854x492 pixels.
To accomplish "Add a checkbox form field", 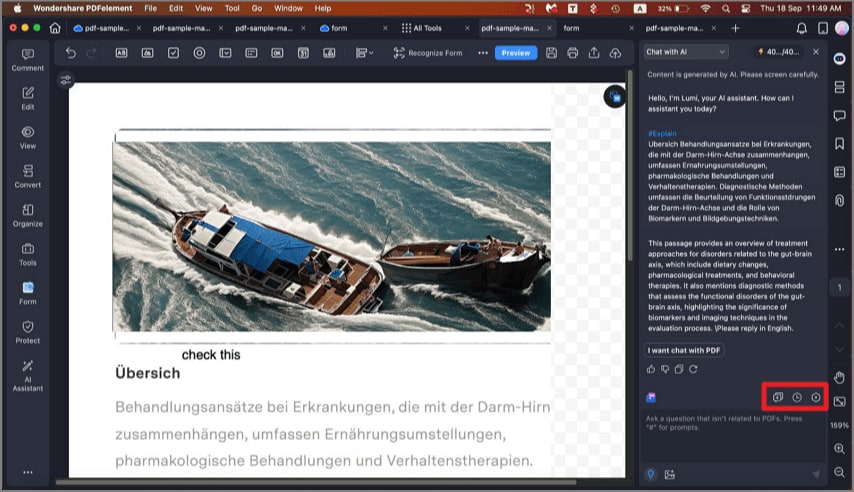I will pyautogui.click(x=173, y=53).
